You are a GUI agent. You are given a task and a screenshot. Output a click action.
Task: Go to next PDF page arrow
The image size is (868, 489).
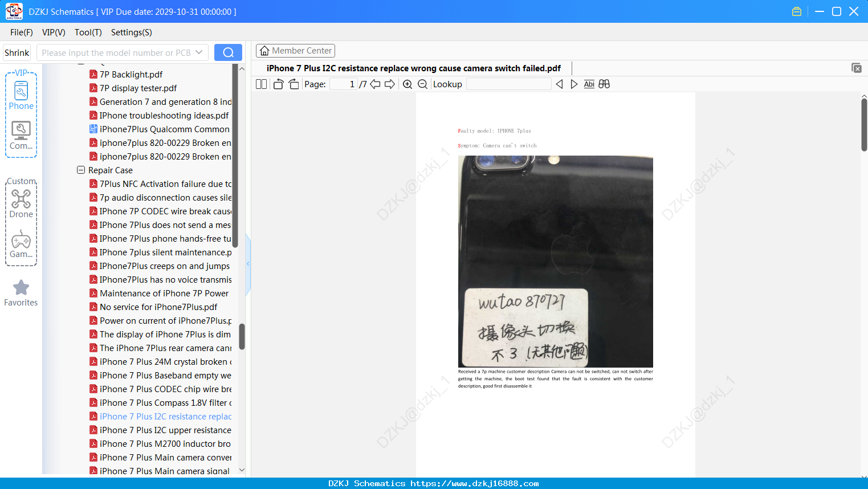390,84
